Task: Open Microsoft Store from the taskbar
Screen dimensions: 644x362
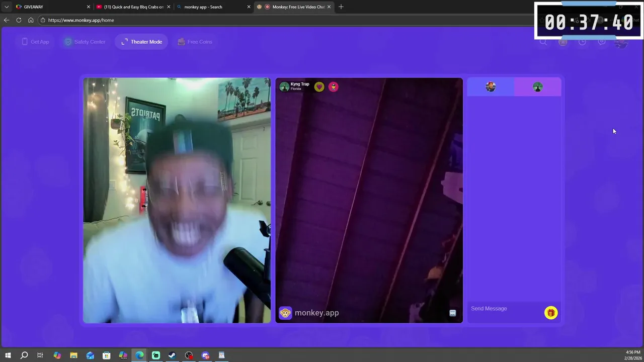Action: [107, 355]
